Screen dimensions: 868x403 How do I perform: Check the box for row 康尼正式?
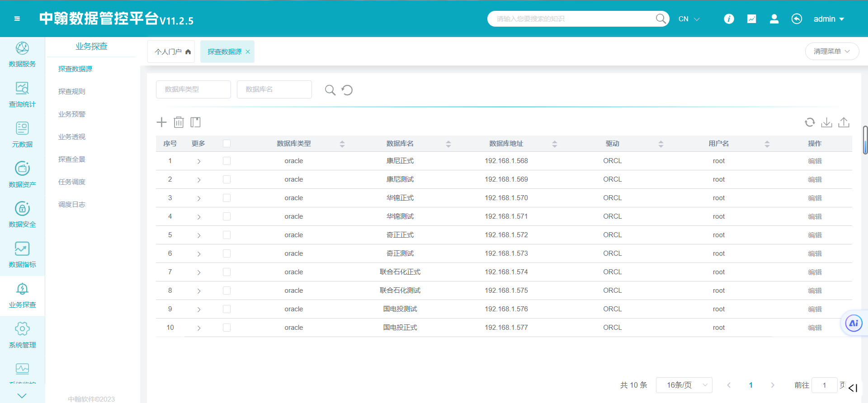(x=226, y=161)
